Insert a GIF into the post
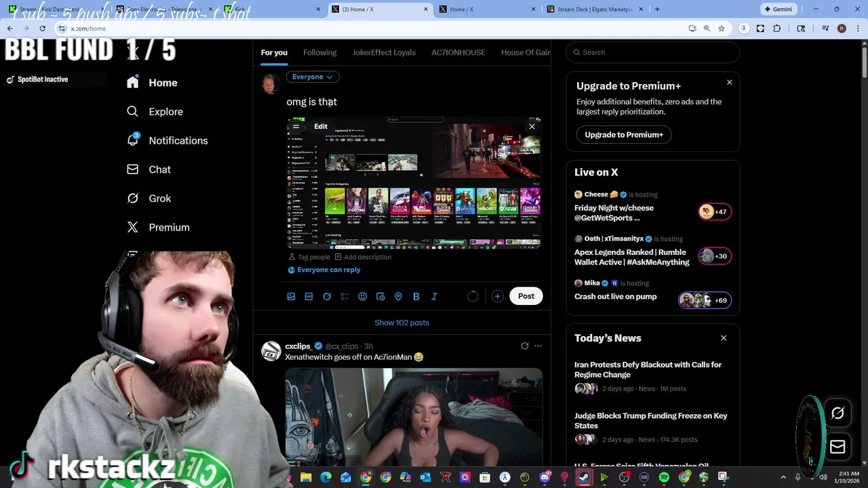Image resolution: width=868 pixels, height=488 pixels. tap(309, 296)
